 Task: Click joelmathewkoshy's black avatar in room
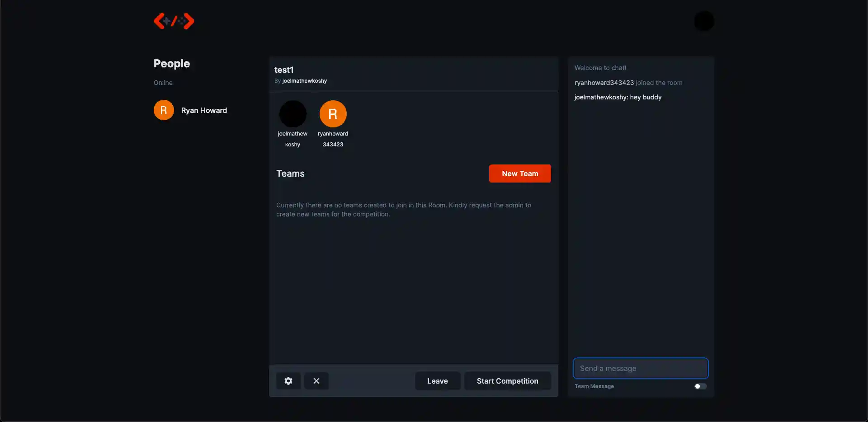pos(292,114)
